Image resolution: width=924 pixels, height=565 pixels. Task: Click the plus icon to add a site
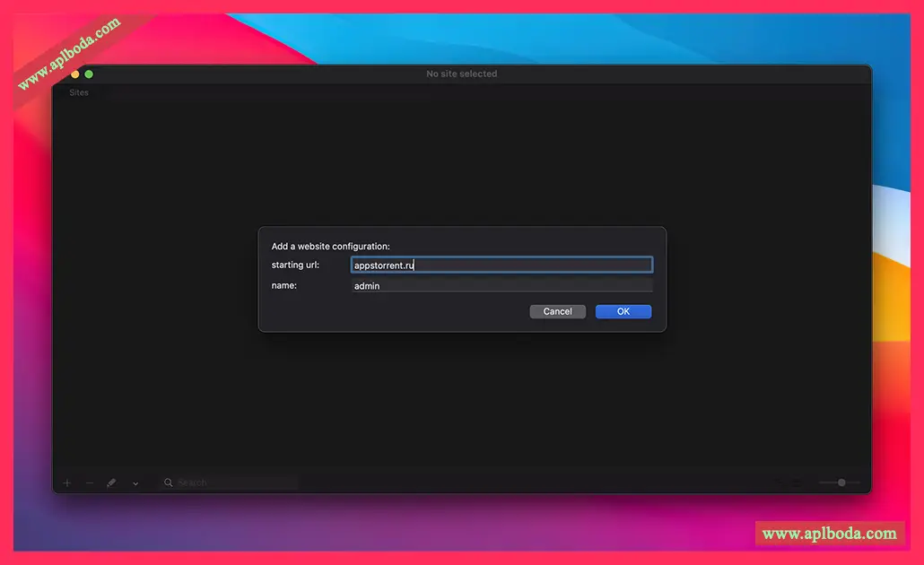67,483
